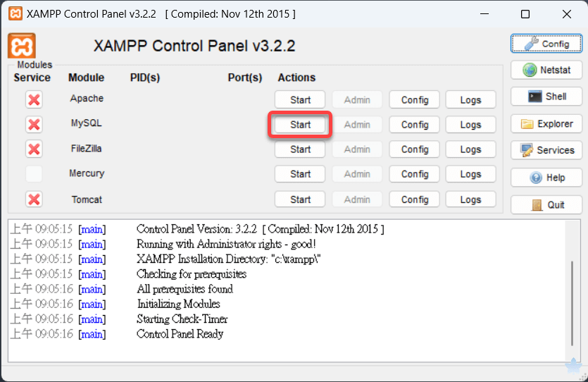Open Explorer folder button

(546, 124)
